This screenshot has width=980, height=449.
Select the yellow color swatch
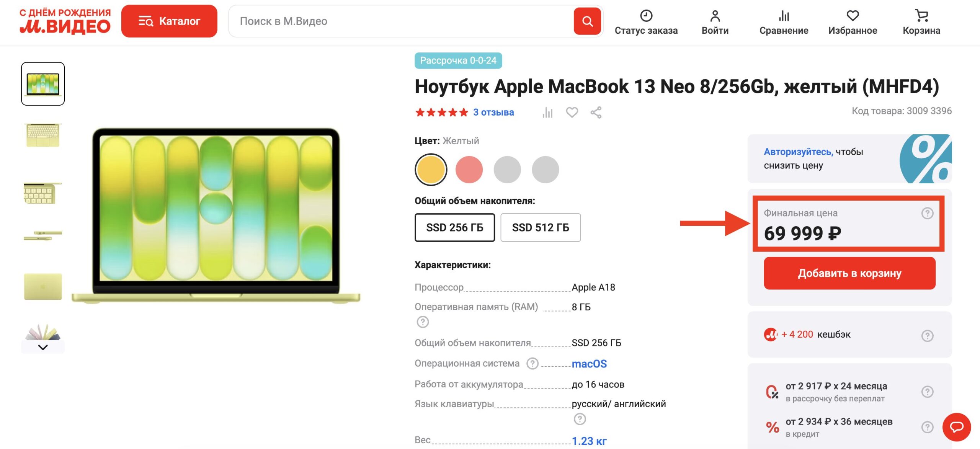(x=430, y=169)
